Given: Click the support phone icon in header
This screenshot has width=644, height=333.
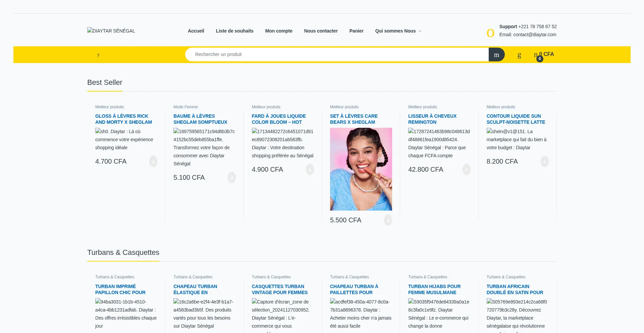Looking at the screenshot, I should click(x=490, y=33).
